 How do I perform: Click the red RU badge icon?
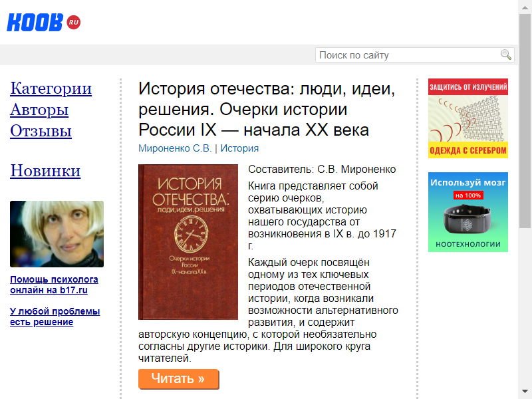74,23
